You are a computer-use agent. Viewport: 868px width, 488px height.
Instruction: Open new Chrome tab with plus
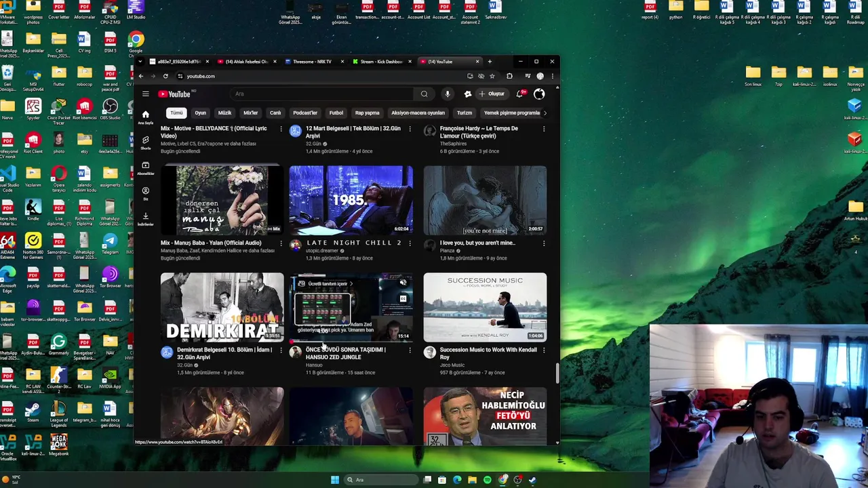point(490,62)
